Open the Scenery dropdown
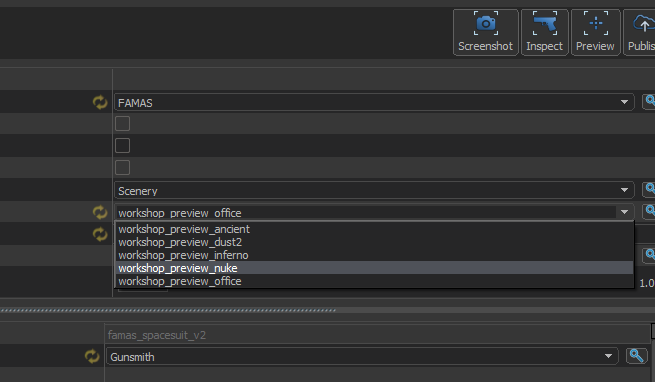This screenshot has width=655, height=382. pos(374,191)
